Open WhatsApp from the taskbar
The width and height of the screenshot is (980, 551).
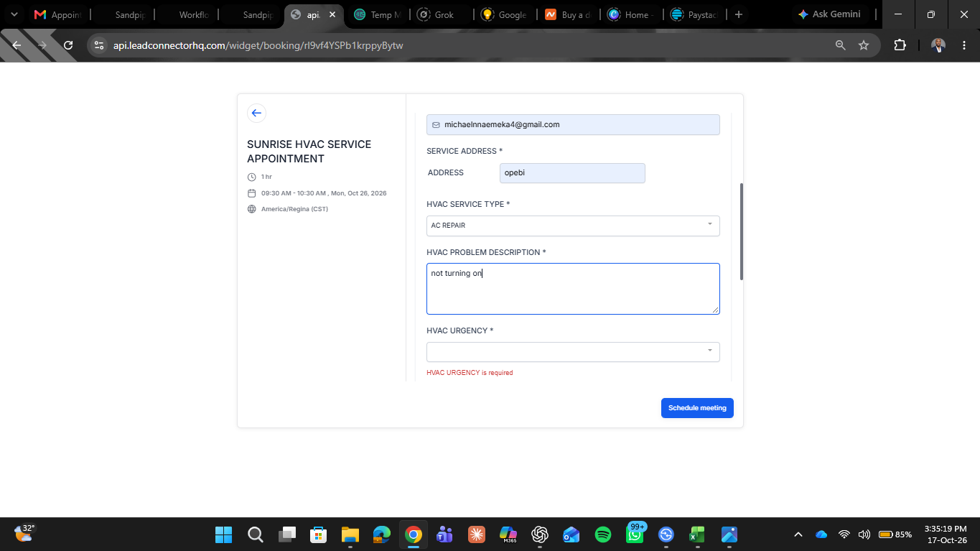635,534
